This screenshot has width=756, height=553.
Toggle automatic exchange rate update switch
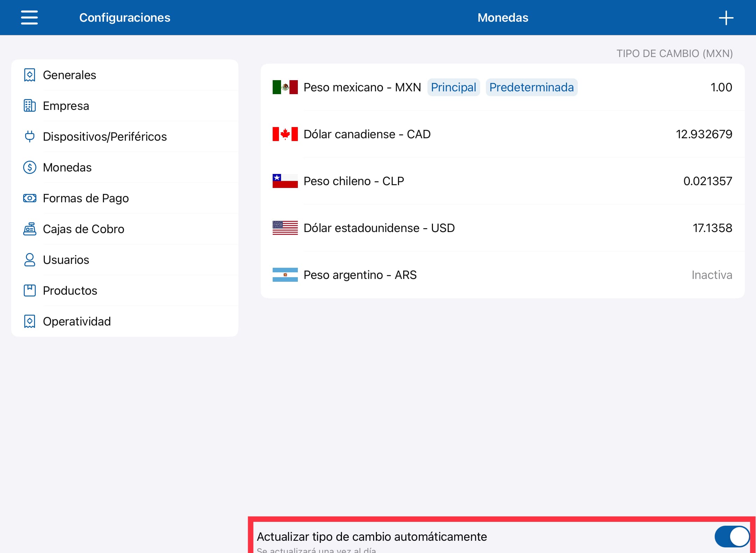[x=731, y=537]
